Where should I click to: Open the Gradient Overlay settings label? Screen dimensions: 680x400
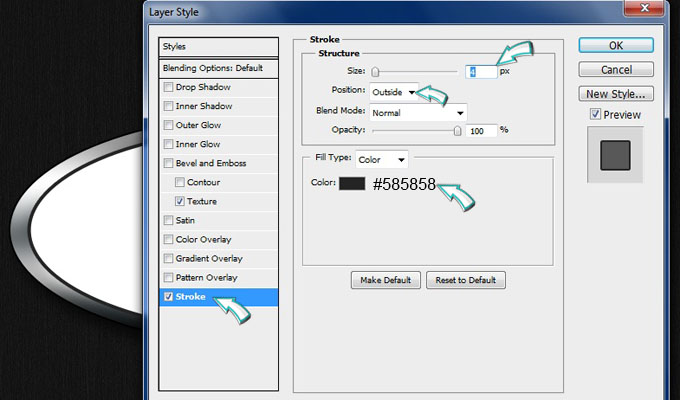(x=209, y=259)
